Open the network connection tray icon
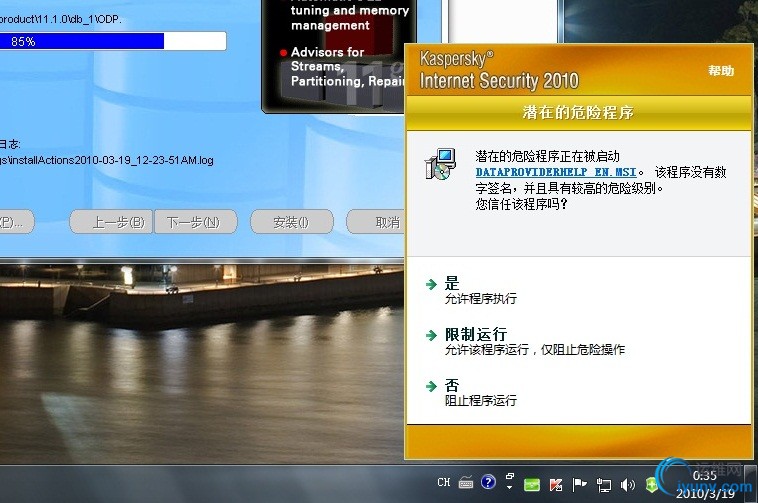The height and width of the screenshot is (503, 758). pyautogui.click(x=603, y=485)
